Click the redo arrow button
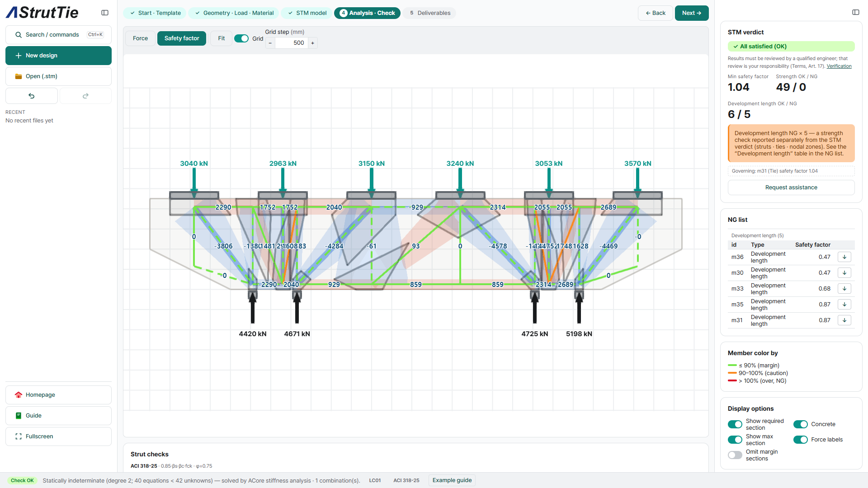The image size is (868, 488). 85,96
